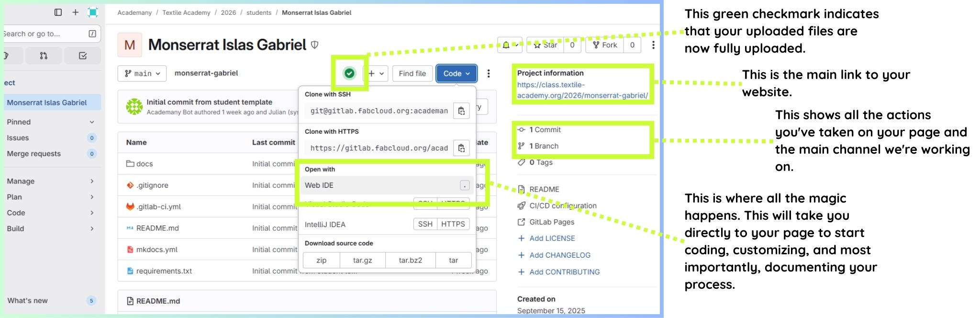Open the main branch dropdown

pyautogui.click(x=142, y=73)
